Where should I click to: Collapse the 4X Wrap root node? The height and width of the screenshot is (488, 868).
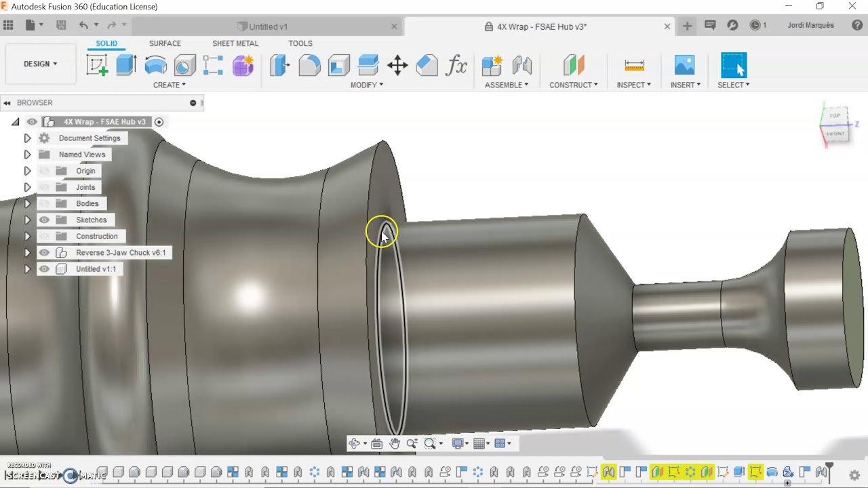click(x=15, y=122)
